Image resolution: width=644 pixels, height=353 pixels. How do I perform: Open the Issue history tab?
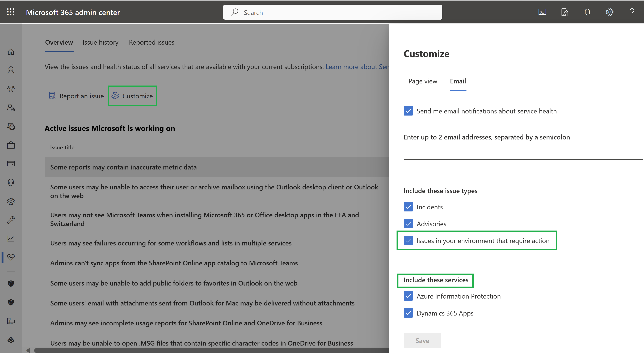100,42
